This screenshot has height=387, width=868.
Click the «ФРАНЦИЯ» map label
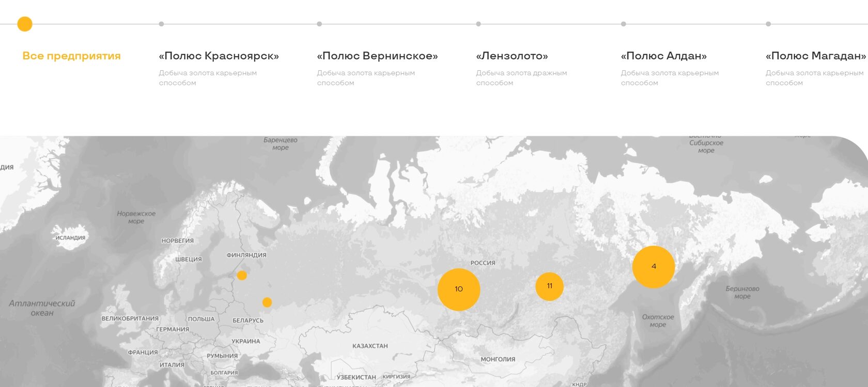(143, 353)
